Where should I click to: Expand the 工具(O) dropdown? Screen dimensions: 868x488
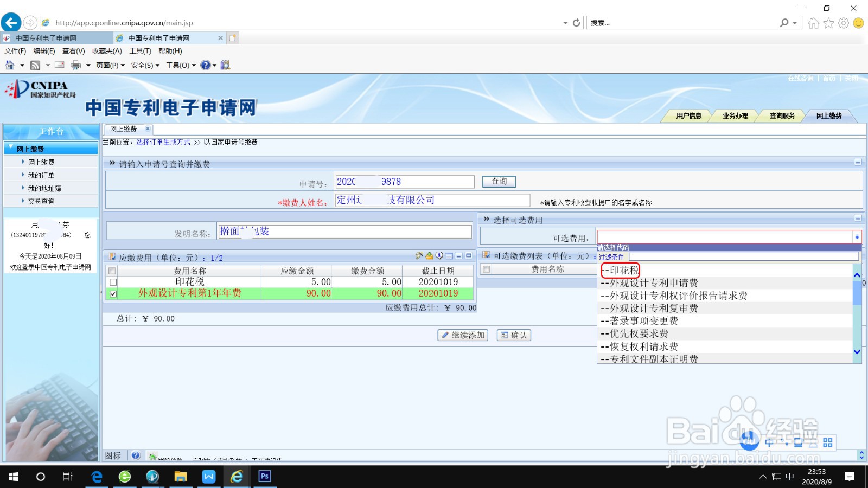[x=181, y=65]
